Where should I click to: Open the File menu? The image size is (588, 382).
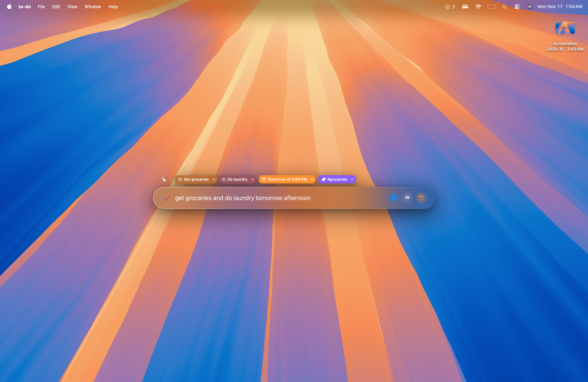click(x=41, y=7)
